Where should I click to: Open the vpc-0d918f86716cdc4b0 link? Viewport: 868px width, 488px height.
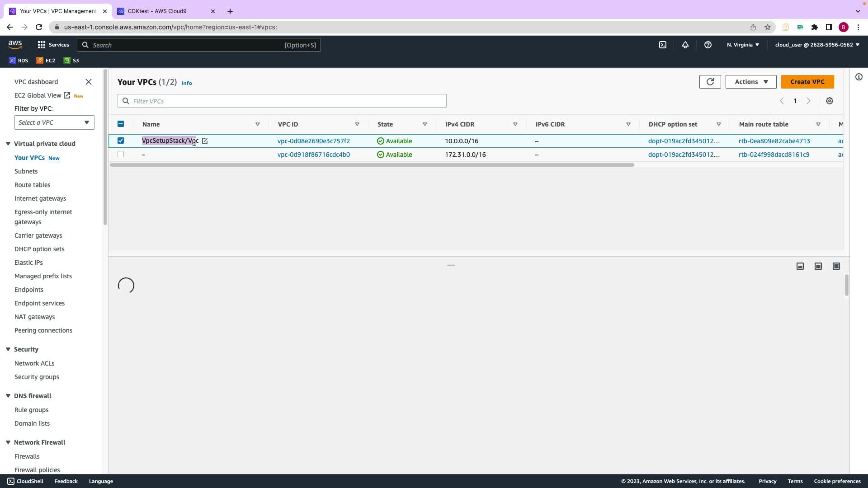[313, 155]
